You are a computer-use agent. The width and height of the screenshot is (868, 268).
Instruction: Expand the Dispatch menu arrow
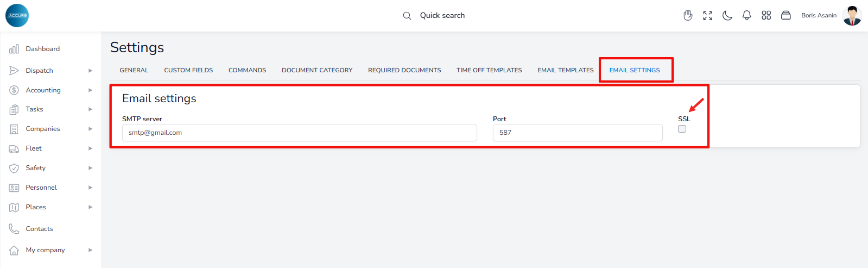click(90, 71)
